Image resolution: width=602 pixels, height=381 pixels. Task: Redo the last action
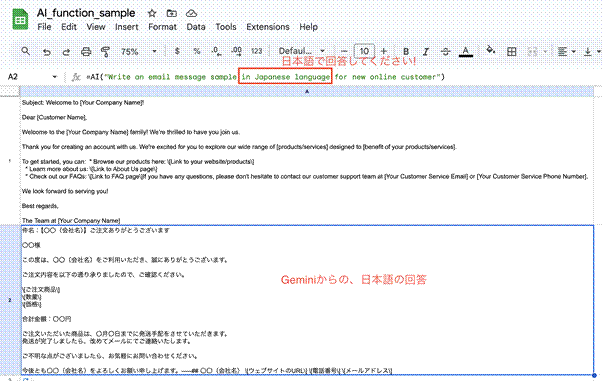point(66,51)
